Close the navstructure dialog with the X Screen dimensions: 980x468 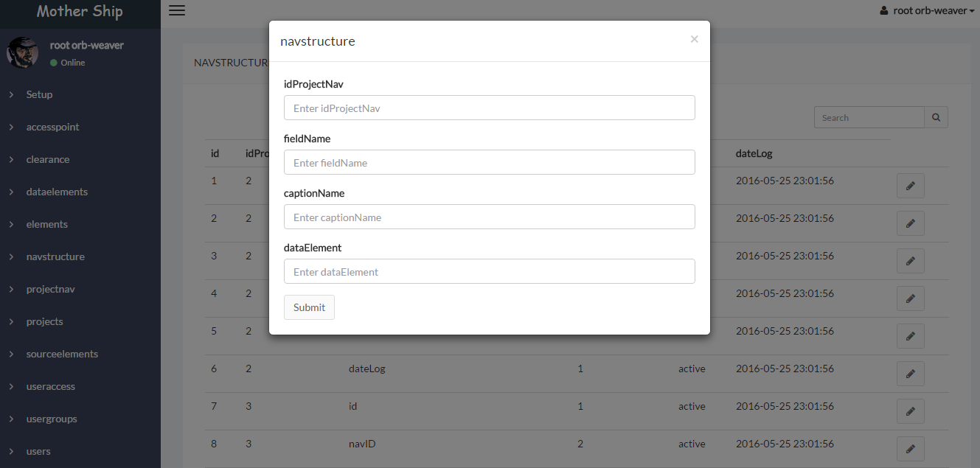[694, 39]
